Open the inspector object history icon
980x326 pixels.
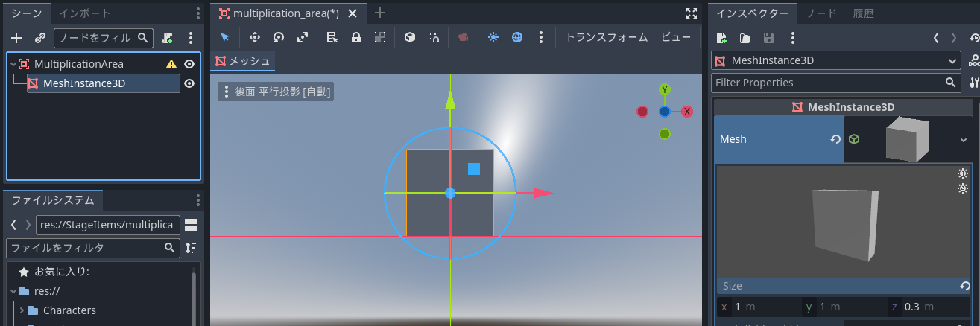975,38
